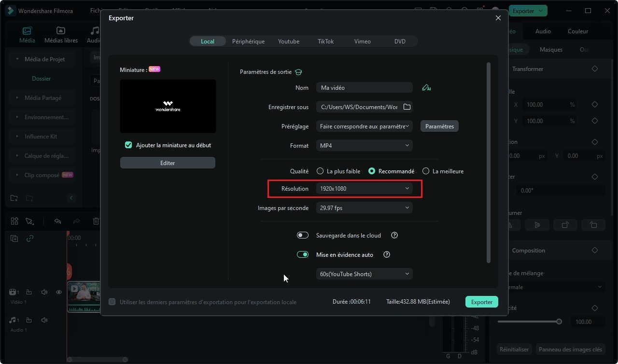
Task: Click the Nom field containing Ma vidéo
Action: (365, 88)
